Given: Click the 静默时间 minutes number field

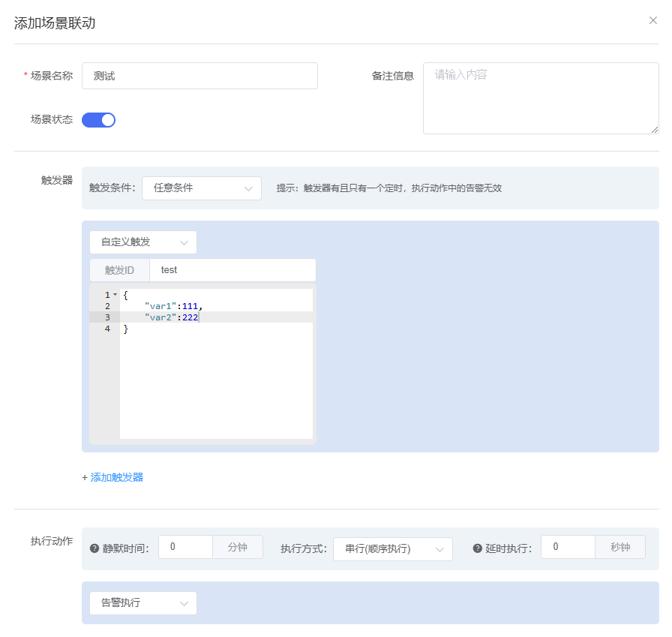Looking at the screenshot, I should (185, 547).
